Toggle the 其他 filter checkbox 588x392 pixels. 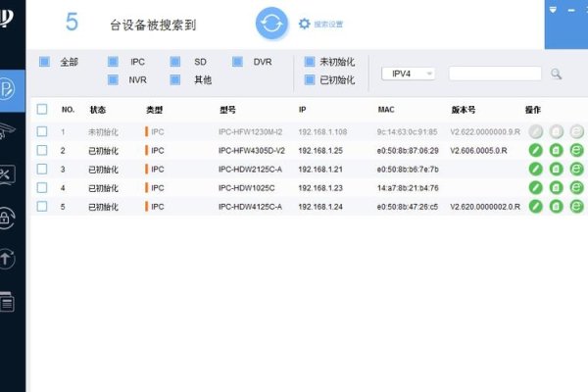pyautogui.click(x=175, y=79)
